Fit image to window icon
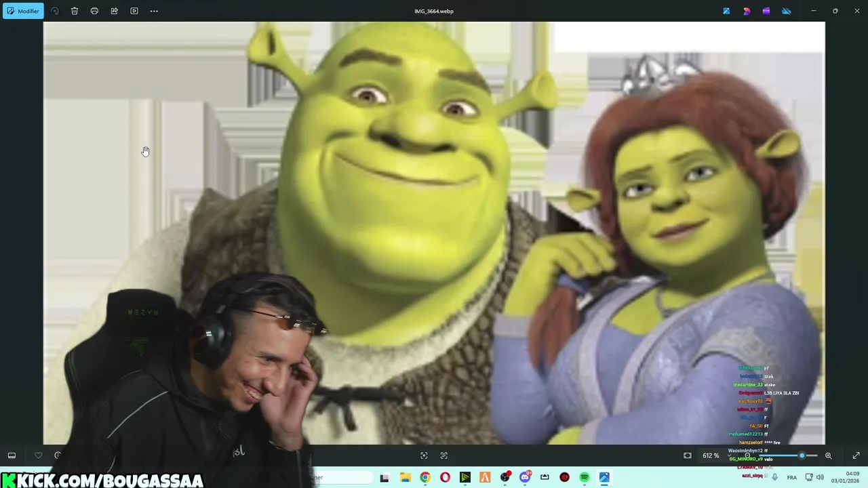 tap(688, 455)
